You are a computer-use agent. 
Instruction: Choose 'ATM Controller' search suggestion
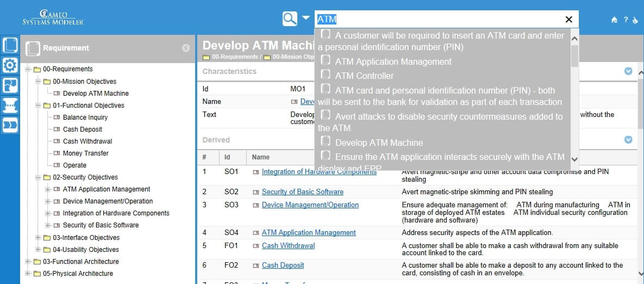364,76
